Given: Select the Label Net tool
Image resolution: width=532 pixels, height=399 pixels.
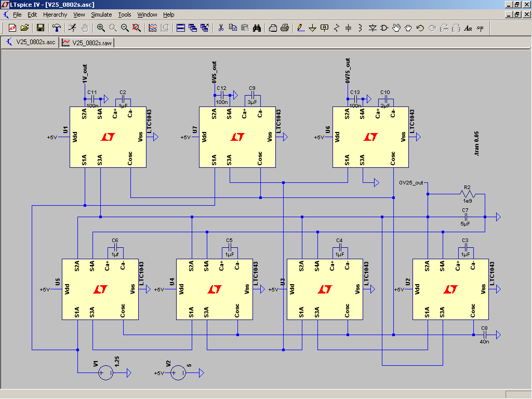Looking at the screenshot, I should point(324,28).
